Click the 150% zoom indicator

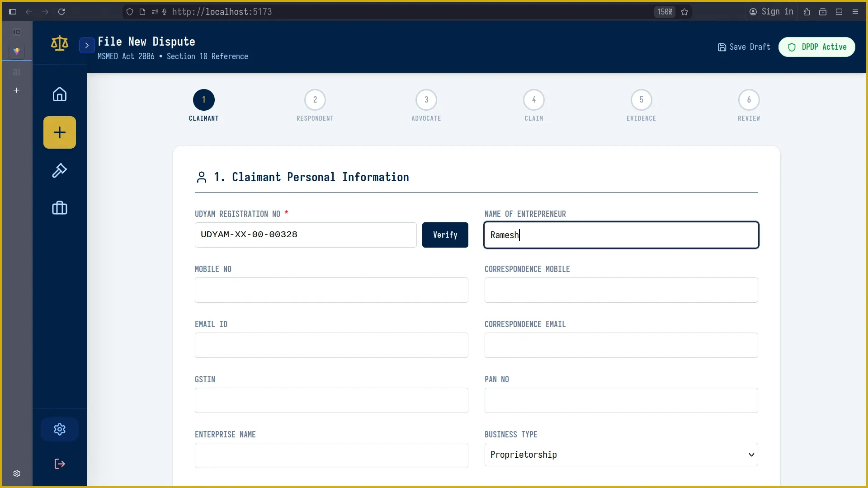664,12
